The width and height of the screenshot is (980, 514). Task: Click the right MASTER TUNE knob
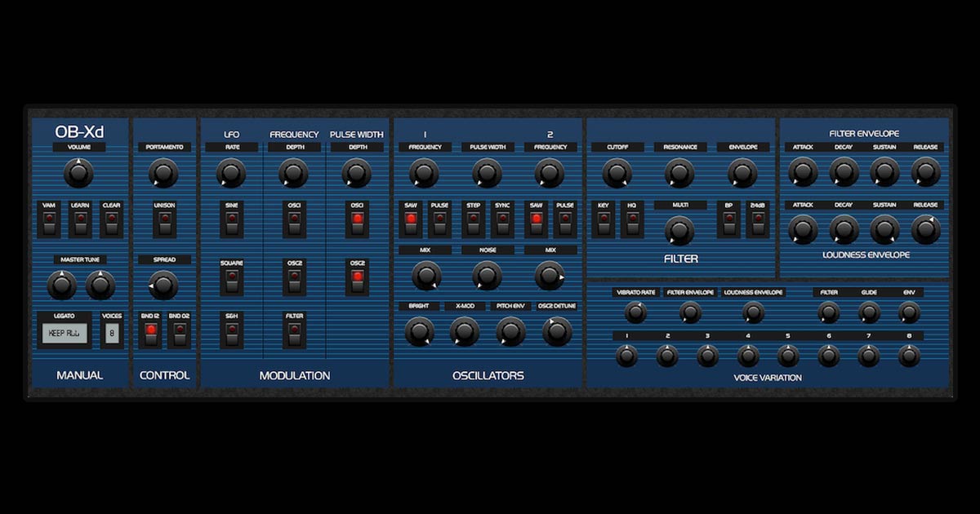100,285
